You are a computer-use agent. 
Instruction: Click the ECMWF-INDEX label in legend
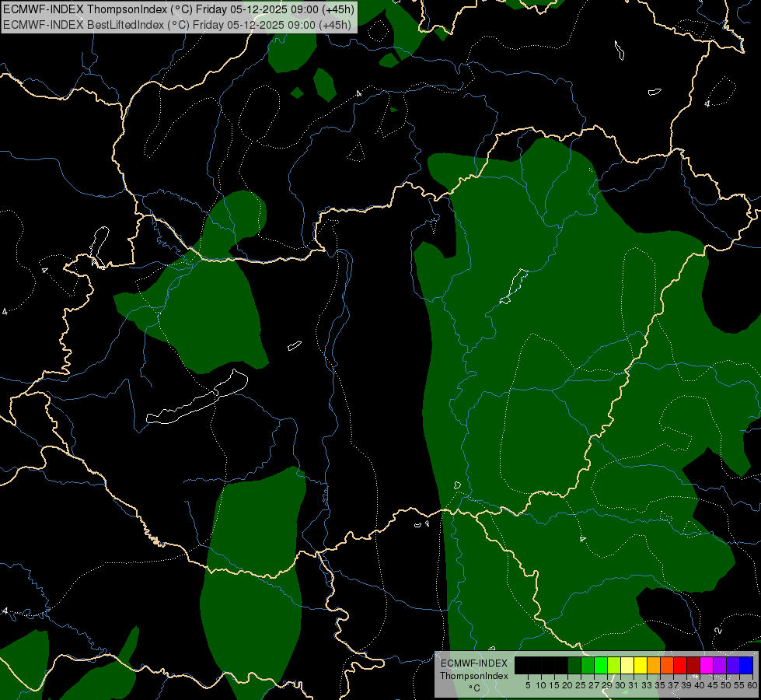473,663
